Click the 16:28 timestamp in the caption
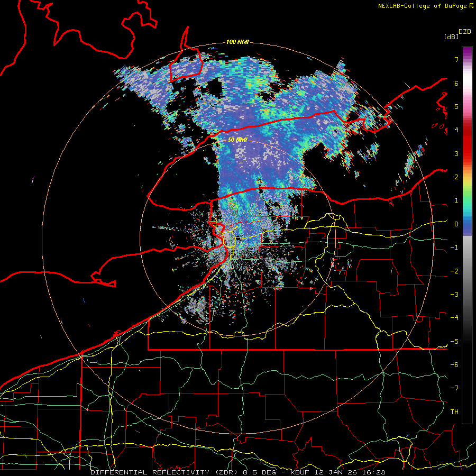The height and width of the screenshot is (476, 476). pyautogui.click(x=374, y=472)
